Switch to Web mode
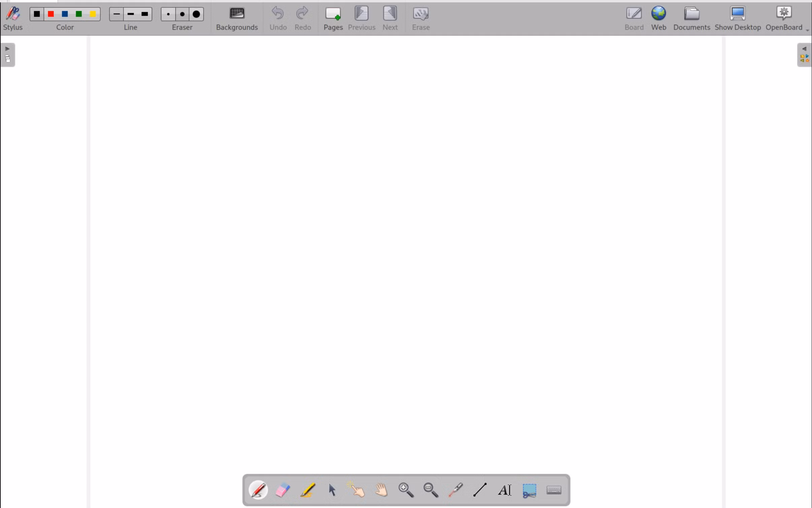The width and height of the screenshot is (812, 508). pyautogui.click(x=658, y=19)
